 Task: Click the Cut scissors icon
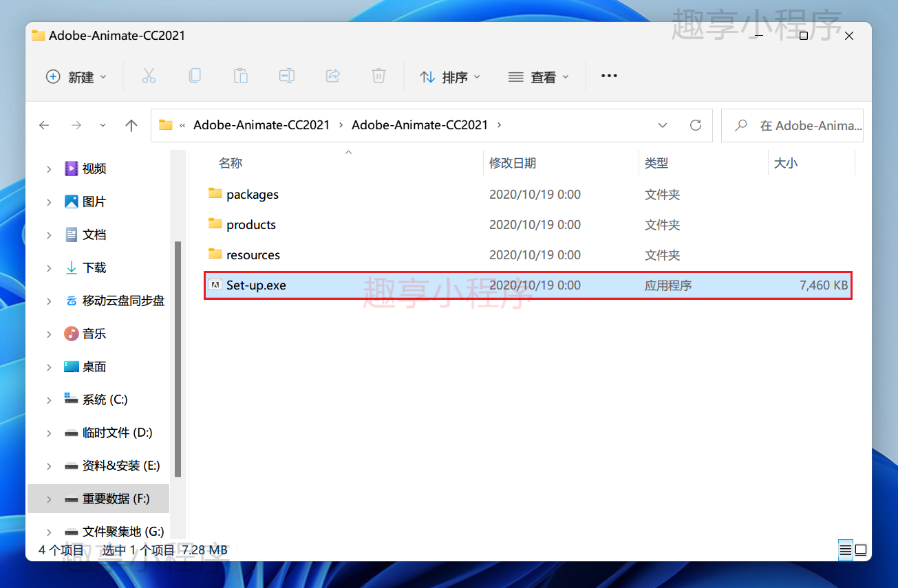149,76
